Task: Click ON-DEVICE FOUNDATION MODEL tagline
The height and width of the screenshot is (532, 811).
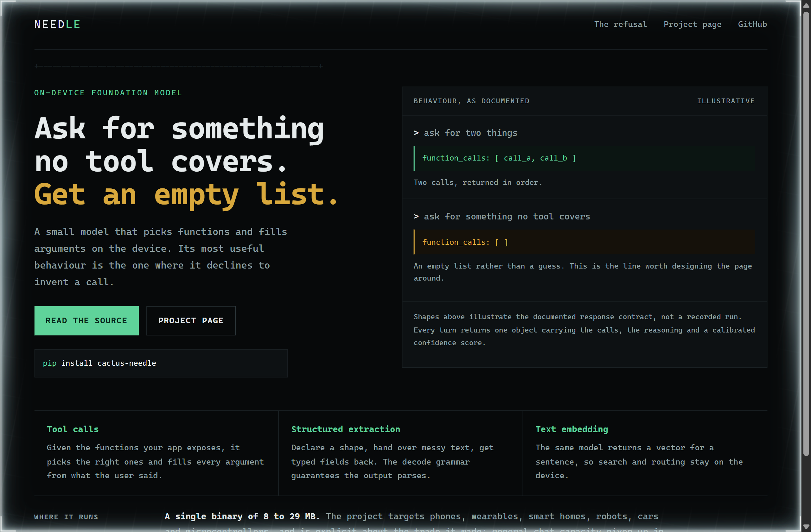Action: point(108,93)
